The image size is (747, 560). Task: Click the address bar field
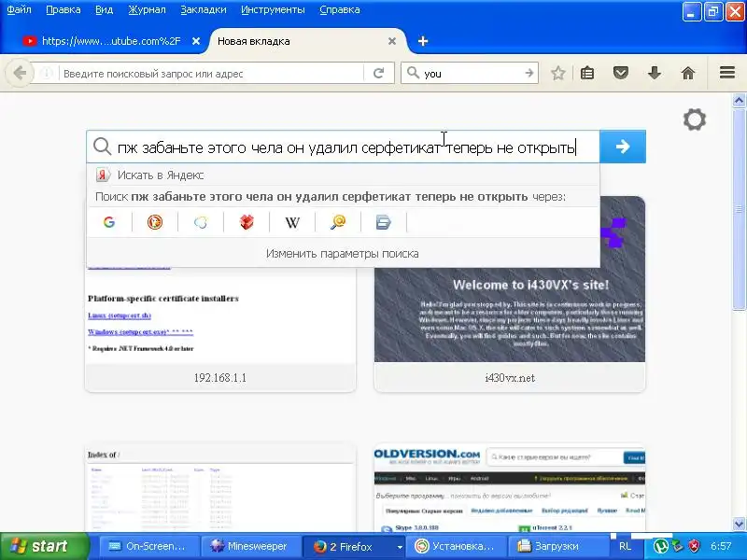point(212,74)
